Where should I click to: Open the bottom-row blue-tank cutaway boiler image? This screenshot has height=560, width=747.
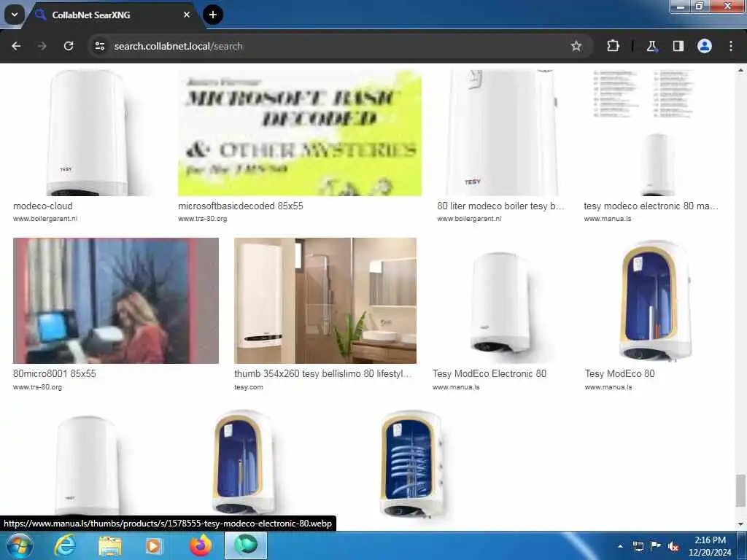242,463
